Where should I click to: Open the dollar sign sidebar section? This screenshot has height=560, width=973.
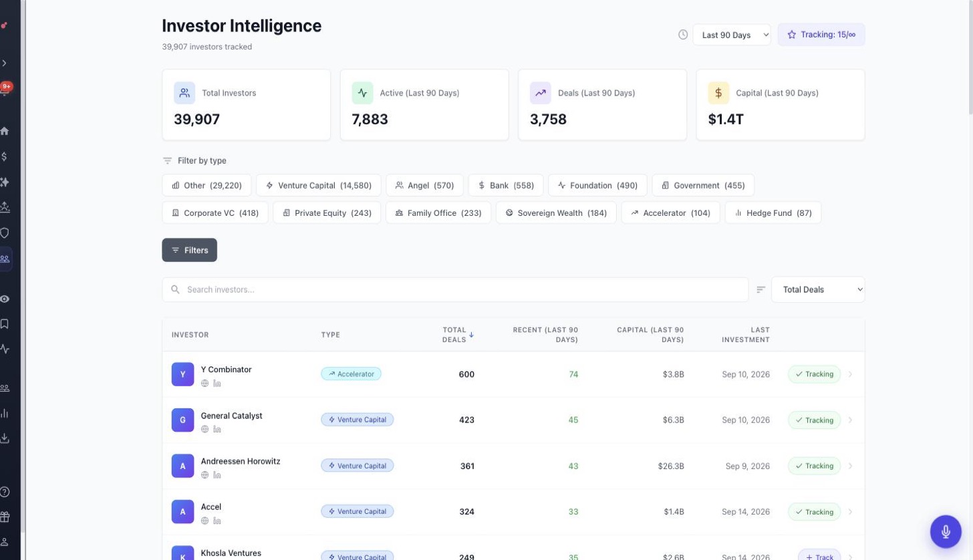pyautogui.click(x=5, y=156)
